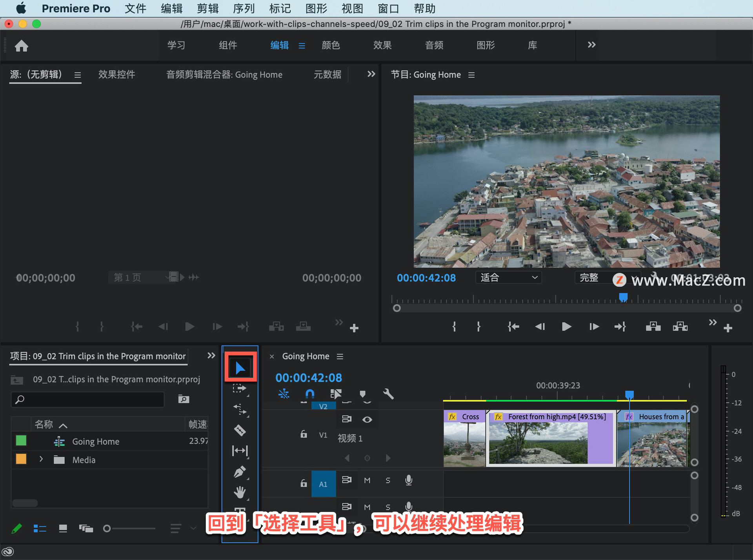The height and width of the screenshot is (560, 753).
Task: Mark Out point in Program monitor
Action: pos(479,326)
